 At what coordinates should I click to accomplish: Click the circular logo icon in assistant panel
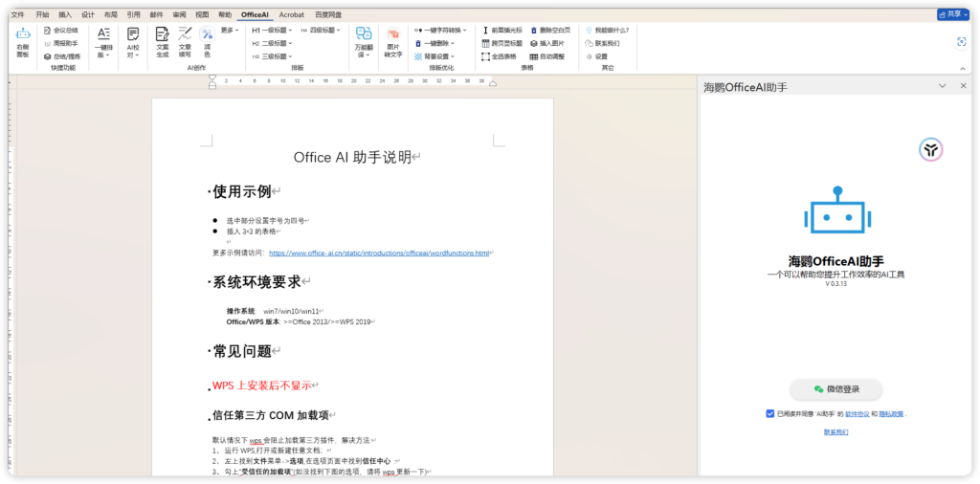click(930, 149)
